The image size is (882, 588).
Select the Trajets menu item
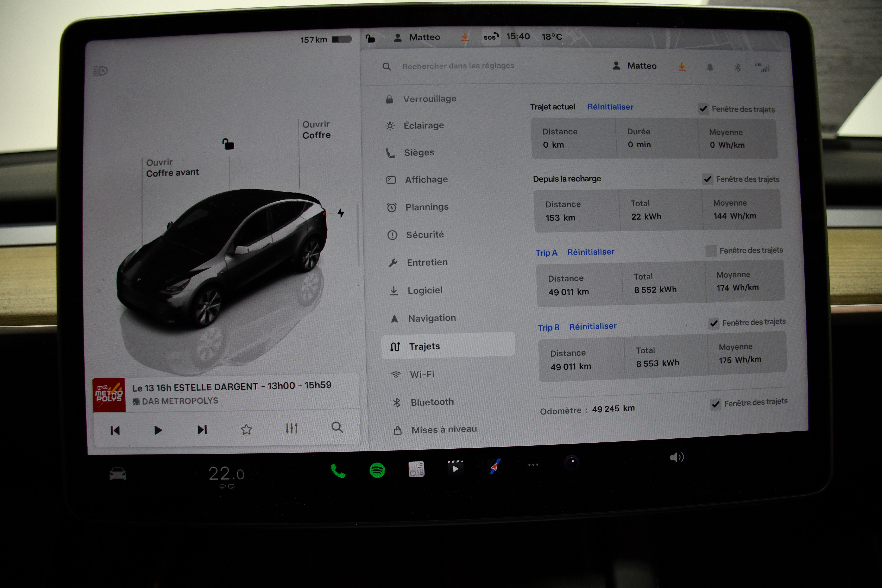point(448,346)
